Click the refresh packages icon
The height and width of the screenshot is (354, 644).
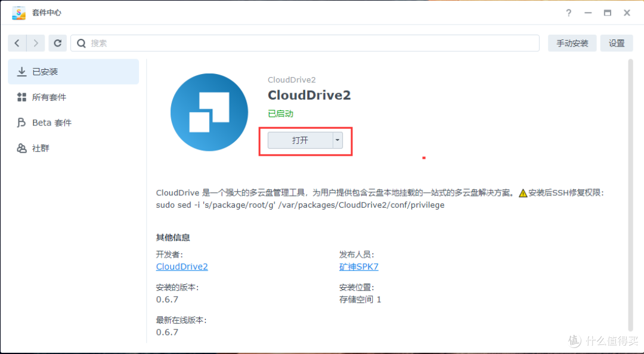click(57, 43)
